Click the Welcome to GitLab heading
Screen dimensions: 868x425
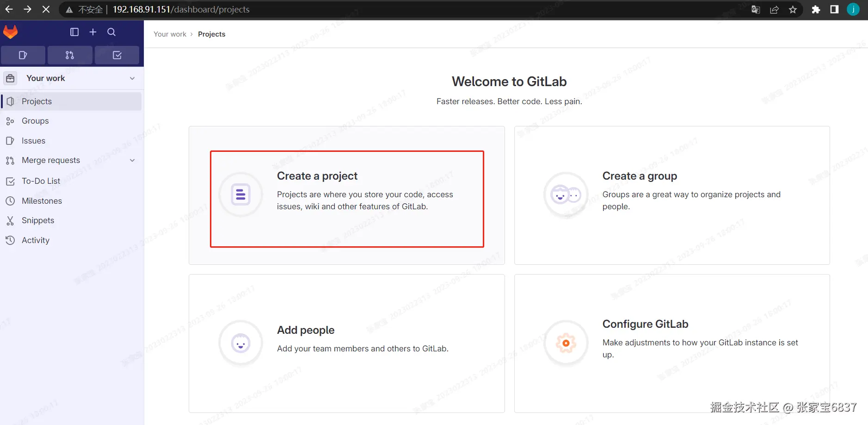coord(509,81)
